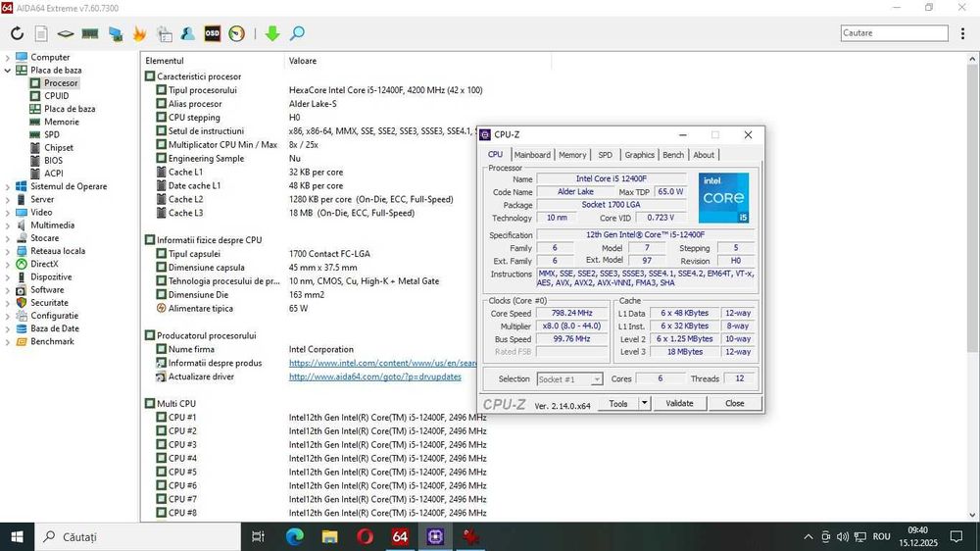The width and height of the screenshot is (980, 551).
Task: Expand the Sistemul de Operare node
Action: click(8, 186)
